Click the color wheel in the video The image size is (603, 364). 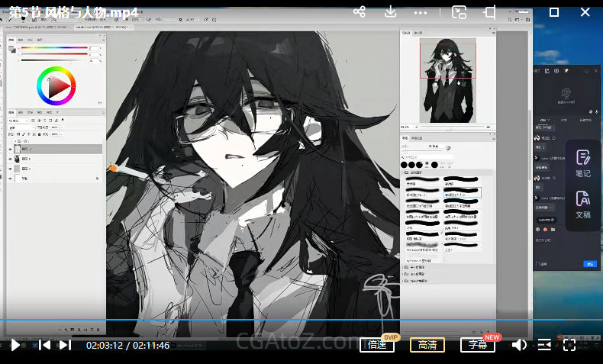pos(56,86)
